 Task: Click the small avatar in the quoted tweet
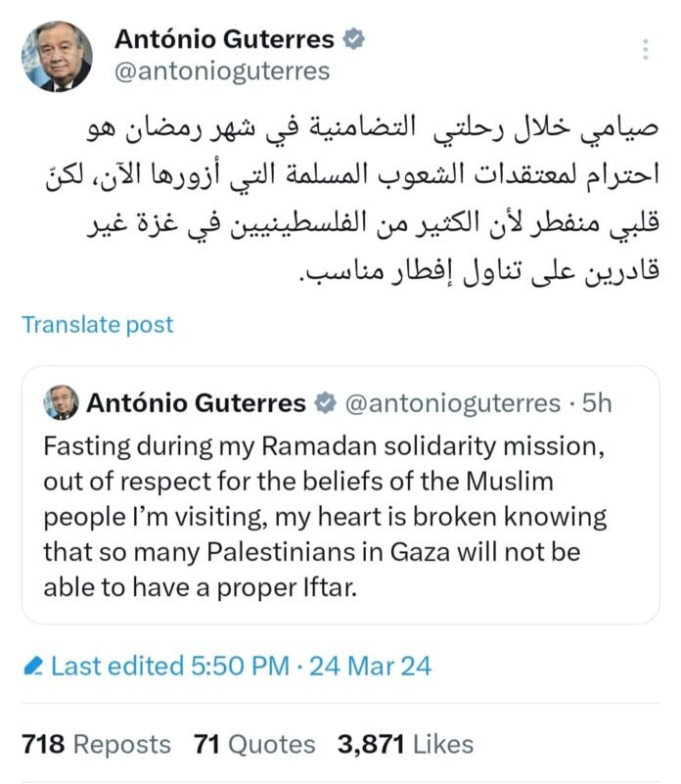click(61, 402)
